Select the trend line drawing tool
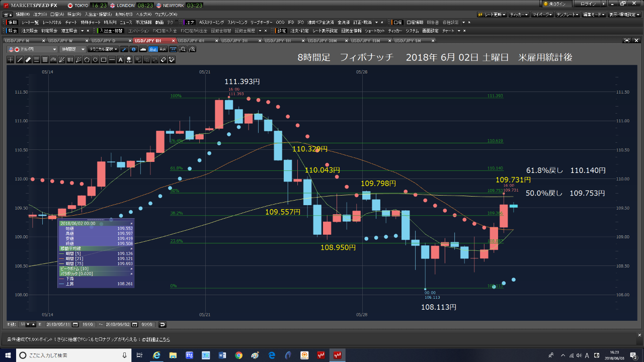 (20, 60)
